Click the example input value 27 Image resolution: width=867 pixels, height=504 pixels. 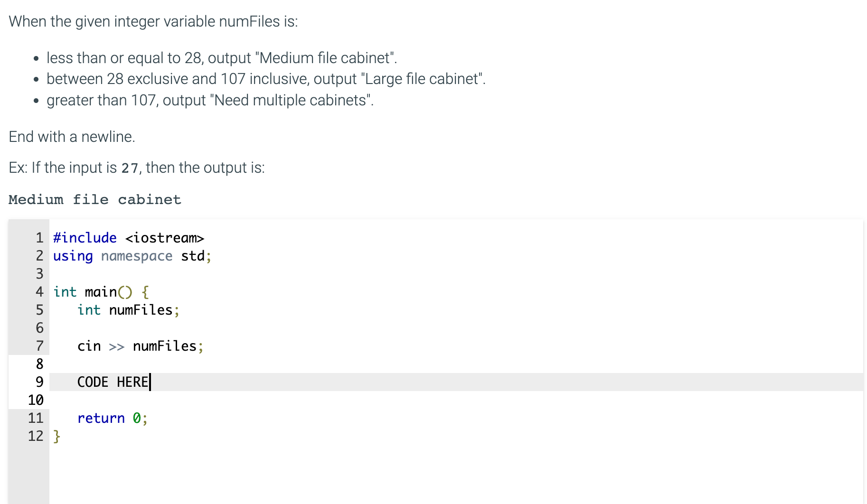pyautogui.click(x=130, y=168)
